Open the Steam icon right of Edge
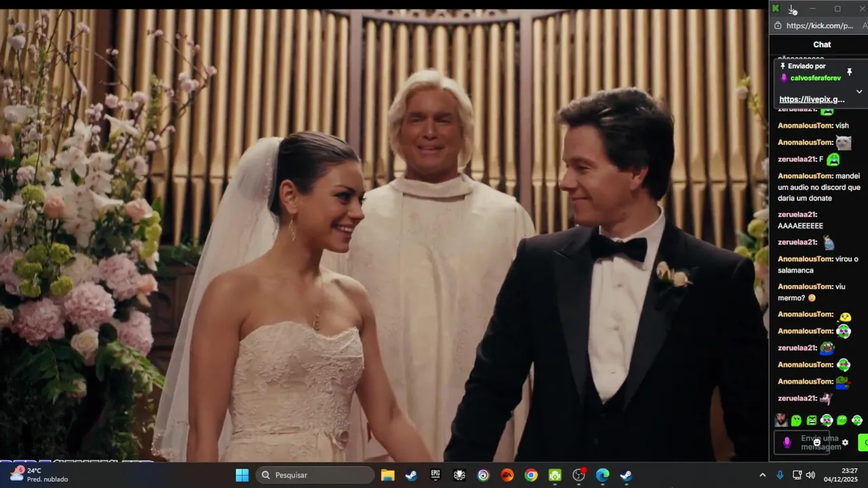 pyautogui.click(x=626, y=475)
